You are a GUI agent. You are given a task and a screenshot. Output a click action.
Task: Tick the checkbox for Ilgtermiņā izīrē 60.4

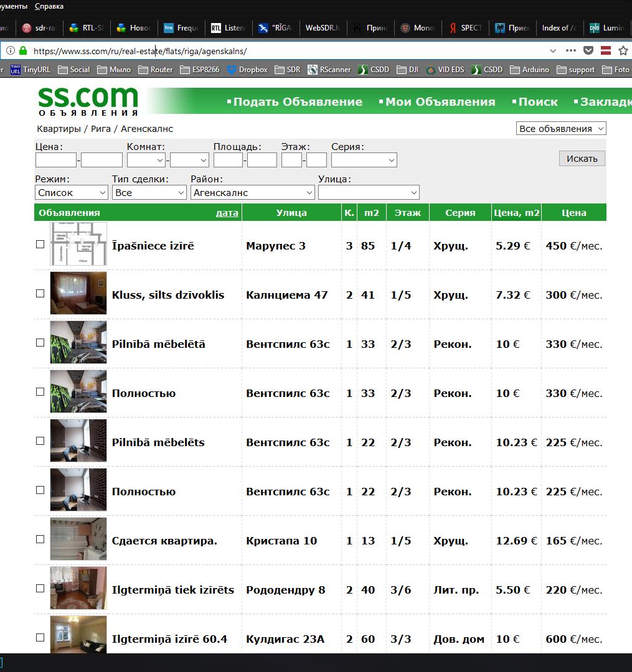40,637
